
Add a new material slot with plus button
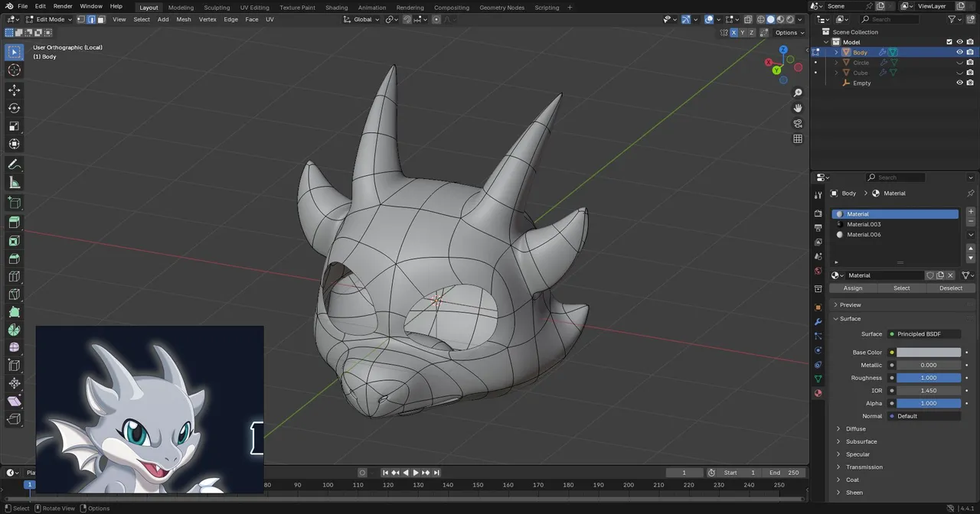pyautogui.click(x=971, y=212)
